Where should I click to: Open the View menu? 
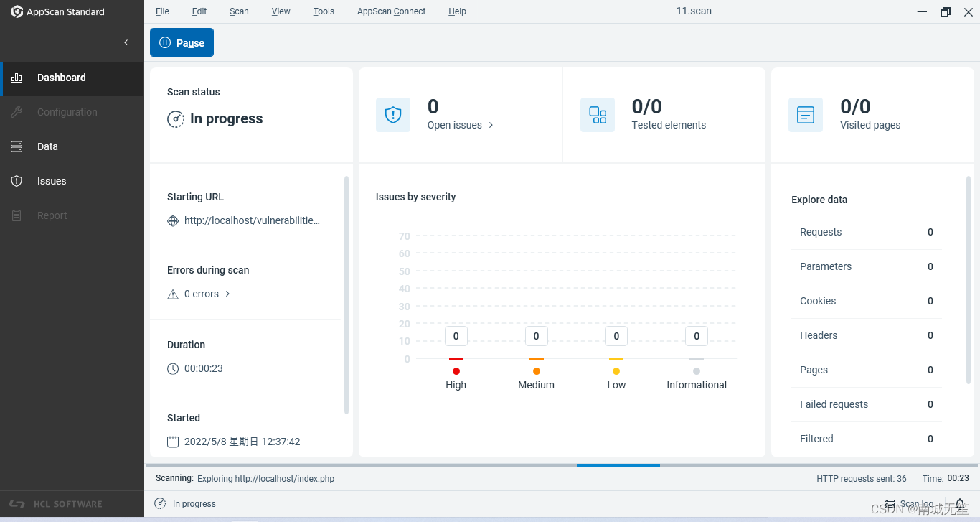point(281,11)
